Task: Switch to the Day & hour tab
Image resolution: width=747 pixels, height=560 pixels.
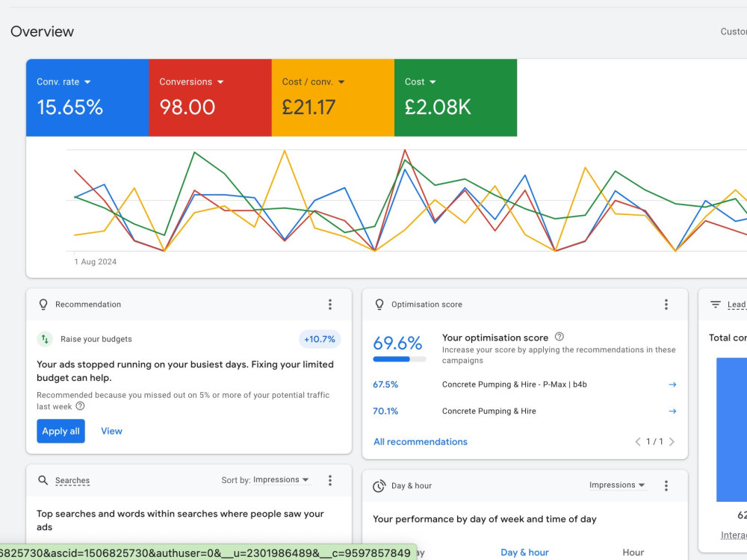Action: 524,553
